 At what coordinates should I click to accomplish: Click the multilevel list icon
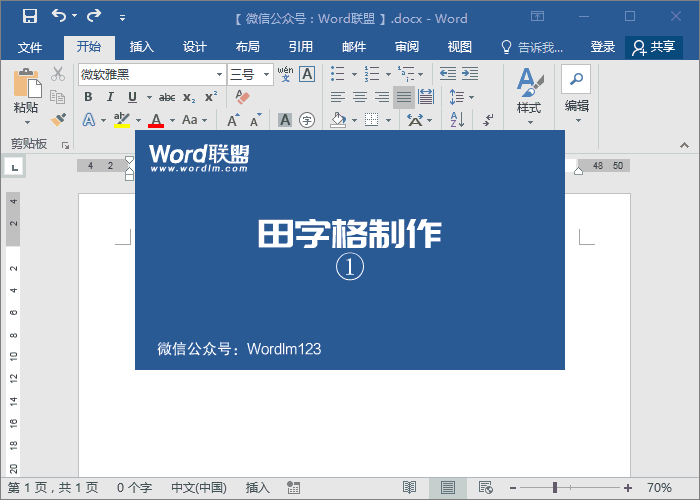click(406, 74)
